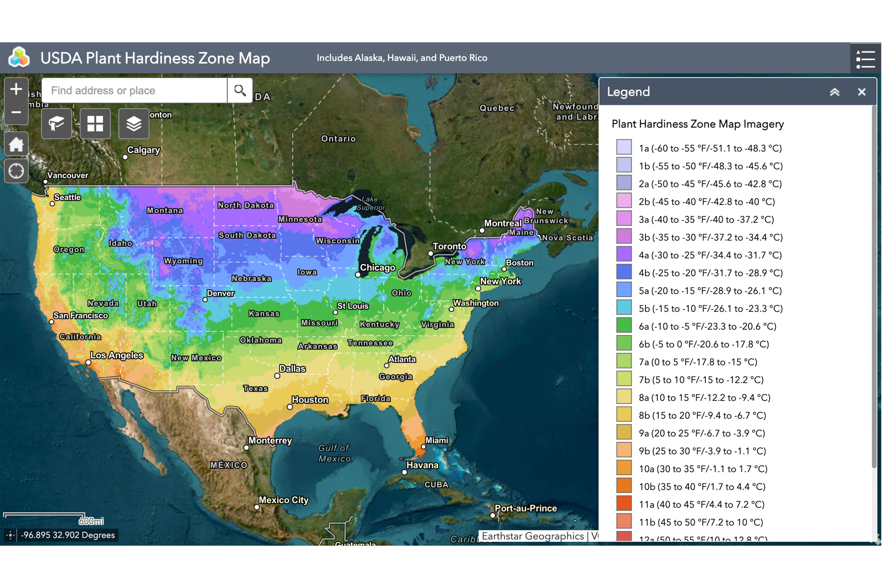Open the basemap gallery grid icon
The width and height of the screenshot is (882, 588).
[x=95, y=124]
